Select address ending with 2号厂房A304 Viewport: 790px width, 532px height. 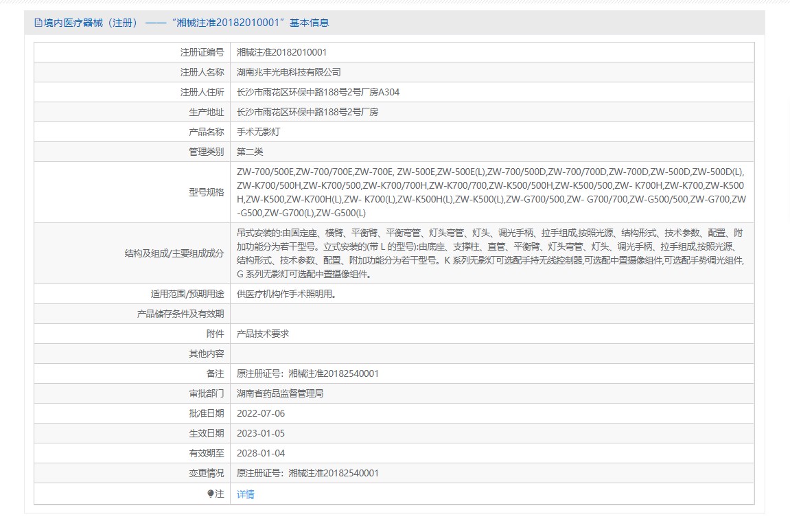click(318, 92)
